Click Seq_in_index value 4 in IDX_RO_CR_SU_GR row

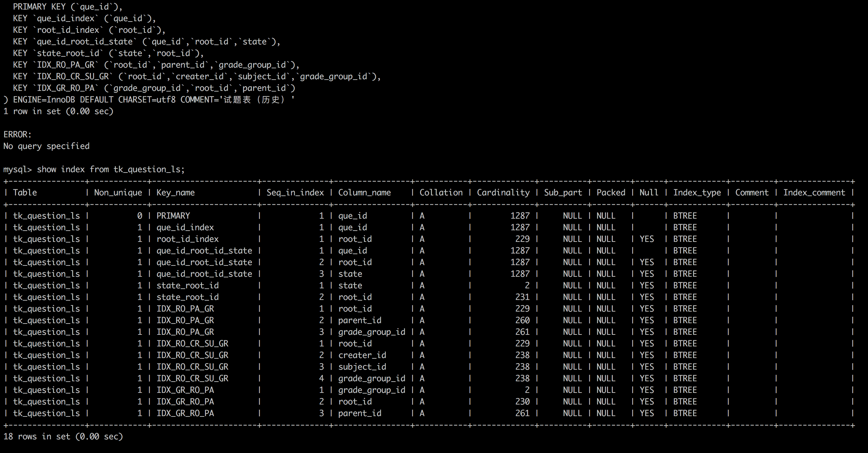(321, 379)
